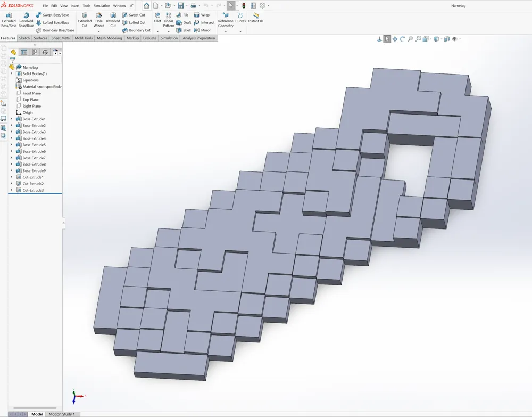The image size is (532, 417).
Task: Expand the Boss-Extrude9 feature
Action: point(11,170)
